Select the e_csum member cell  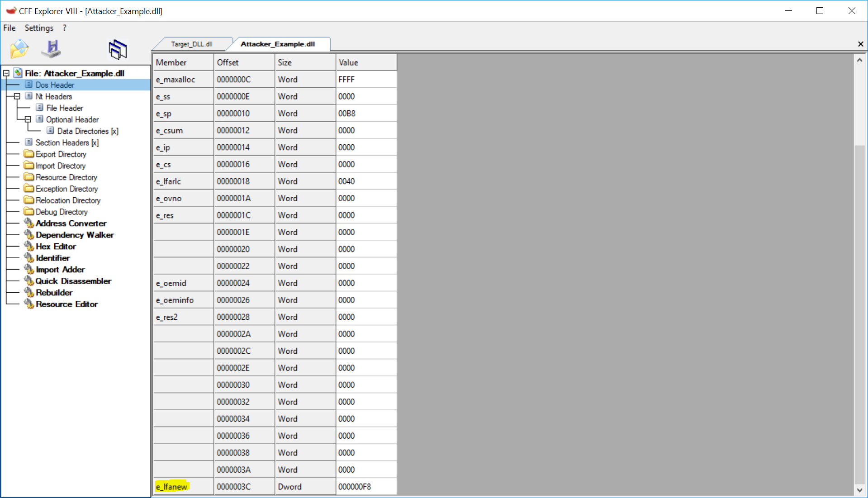[x=183, y=130]
